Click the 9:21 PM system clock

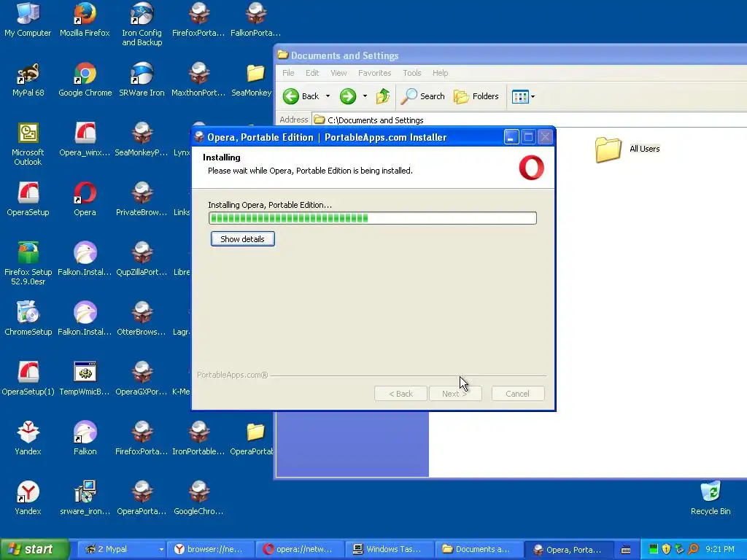[x=720, y=550]
